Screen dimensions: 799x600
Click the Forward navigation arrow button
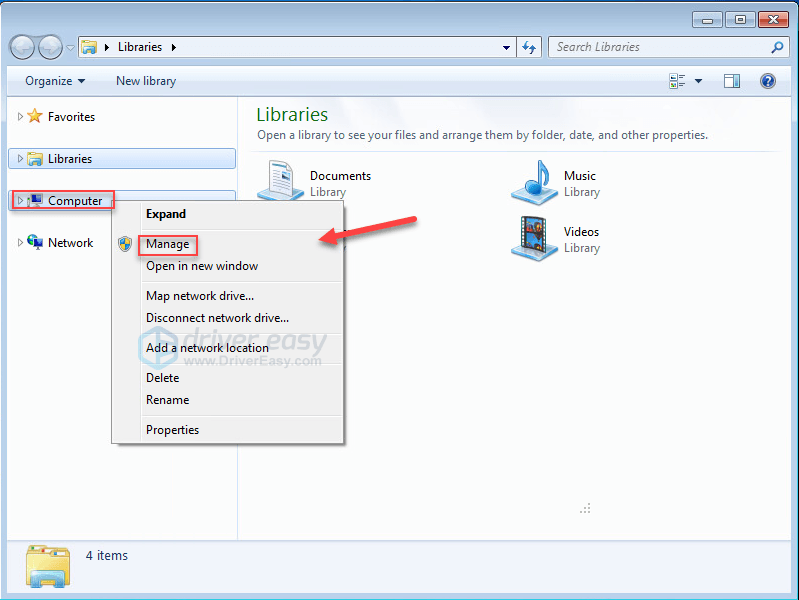click(x=50, y=47)
